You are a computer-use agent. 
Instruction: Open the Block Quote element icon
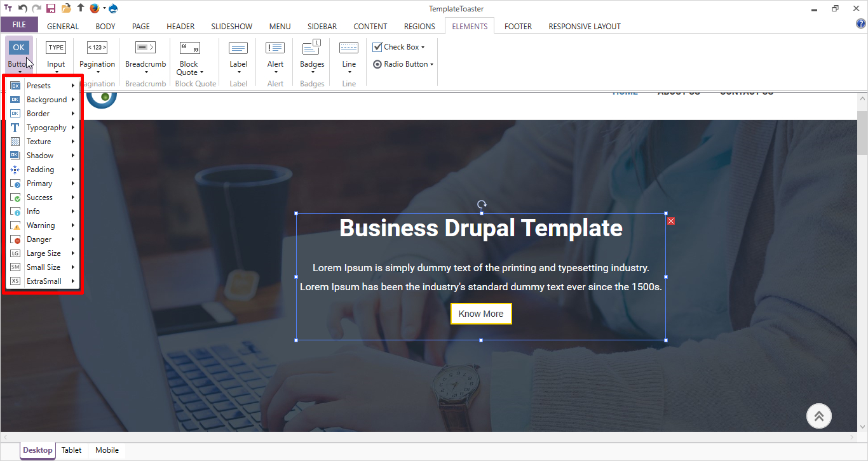189,48
